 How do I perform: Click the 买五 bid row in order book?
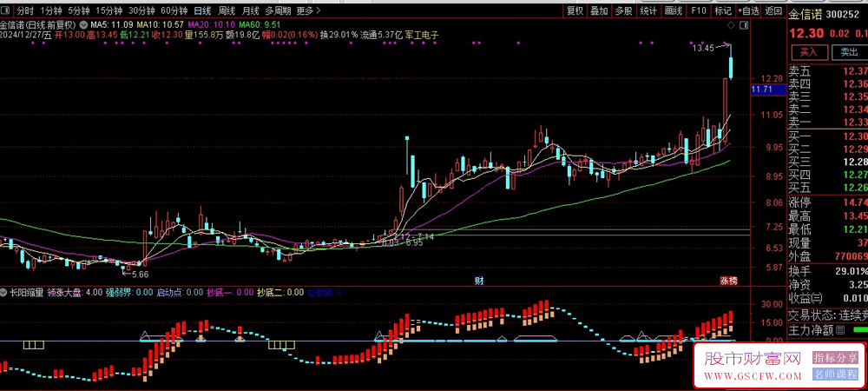pos(828,187)
